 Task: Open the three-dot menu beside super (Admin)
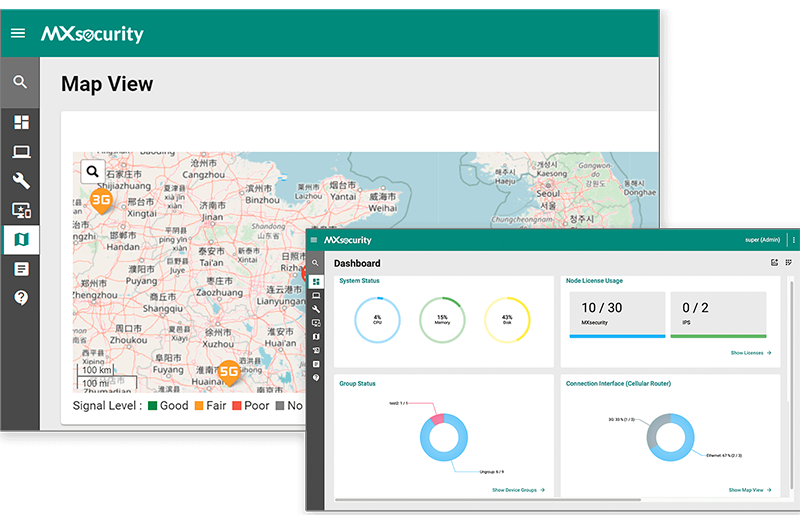793,240
